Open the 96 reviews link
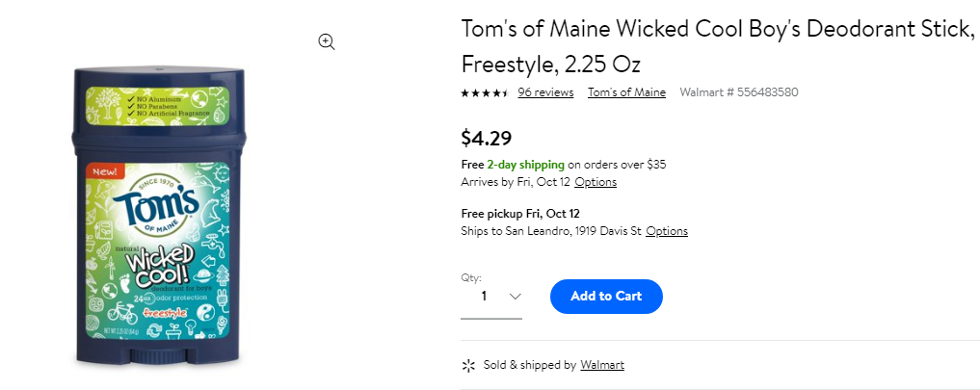 [545, 92]
